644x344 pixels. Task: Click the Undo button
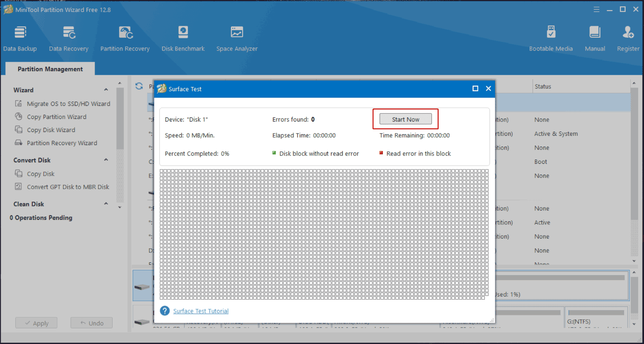tap(92, 323)
